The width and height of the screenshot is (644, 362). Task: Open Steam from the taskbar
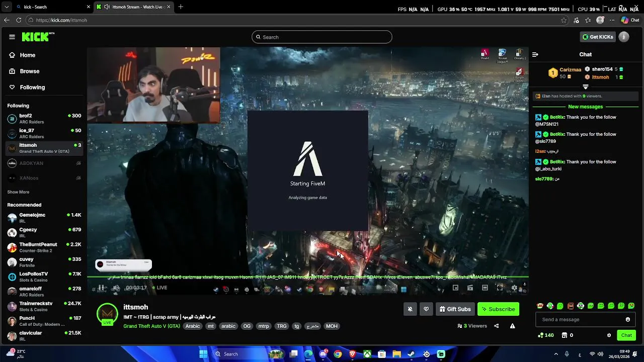(411, 354)
